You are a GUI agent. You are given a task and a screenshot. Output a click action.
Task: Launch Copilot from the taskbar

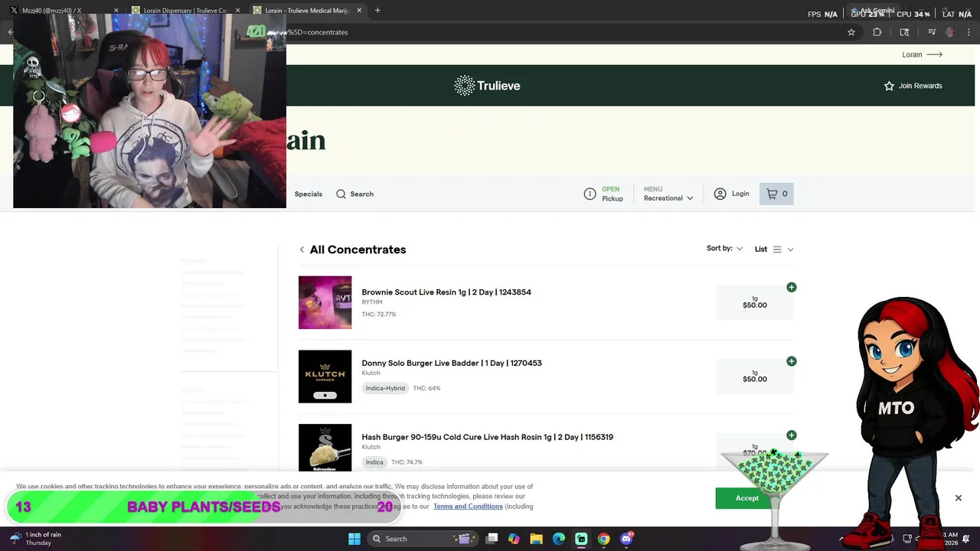[x=514, y=539]
